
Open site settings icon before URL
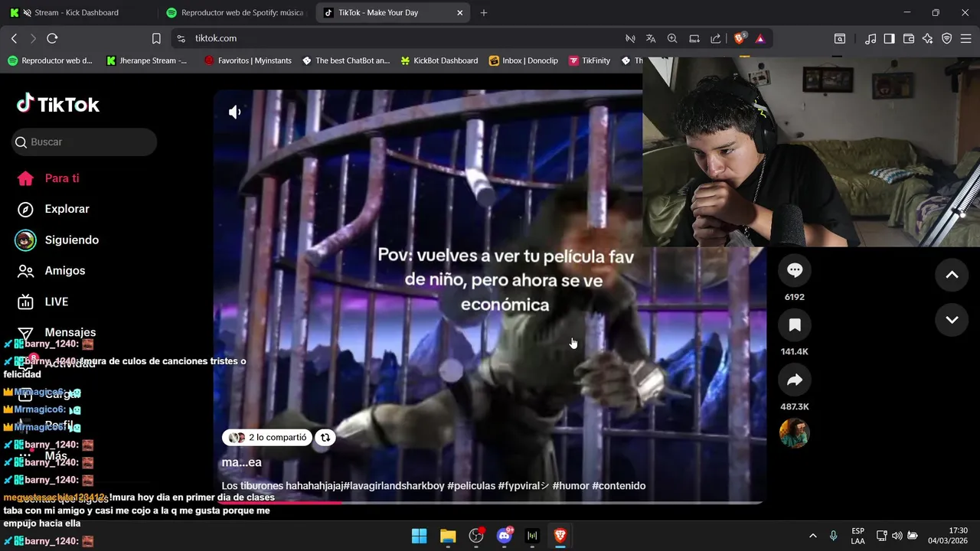181,38
